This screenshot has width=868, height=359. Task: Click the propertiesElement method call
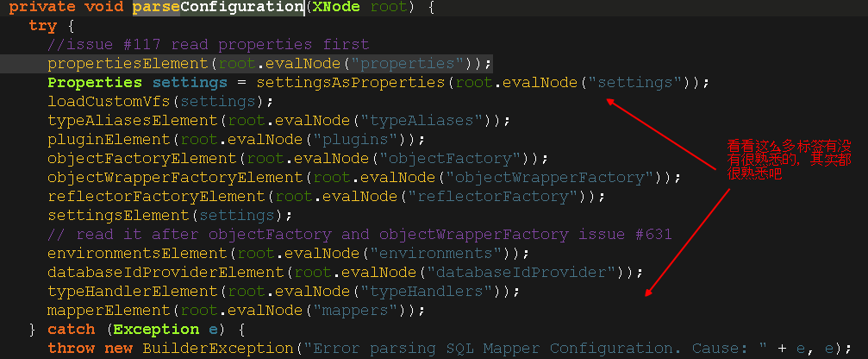[128, 64]
